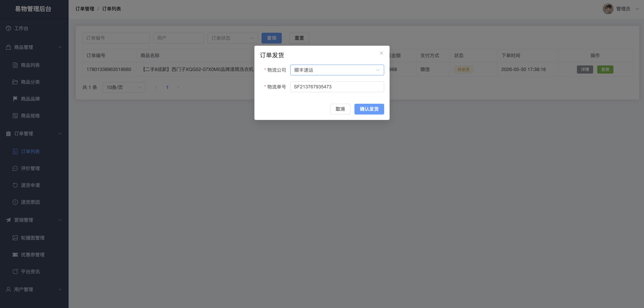Image resolution: width=644 pixels, height=308 pixels.
Task: Open the 物流公司 dropdown showing 顺丰速运
Action: click(337, 70)
